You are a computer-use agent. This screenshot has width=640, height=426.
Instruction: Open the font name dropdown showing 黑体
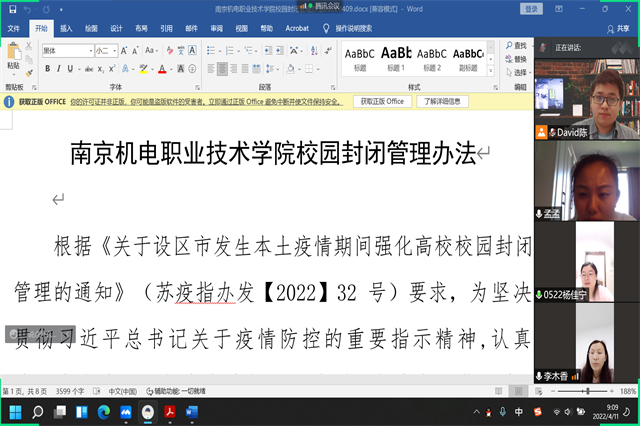tap(63, 50)
